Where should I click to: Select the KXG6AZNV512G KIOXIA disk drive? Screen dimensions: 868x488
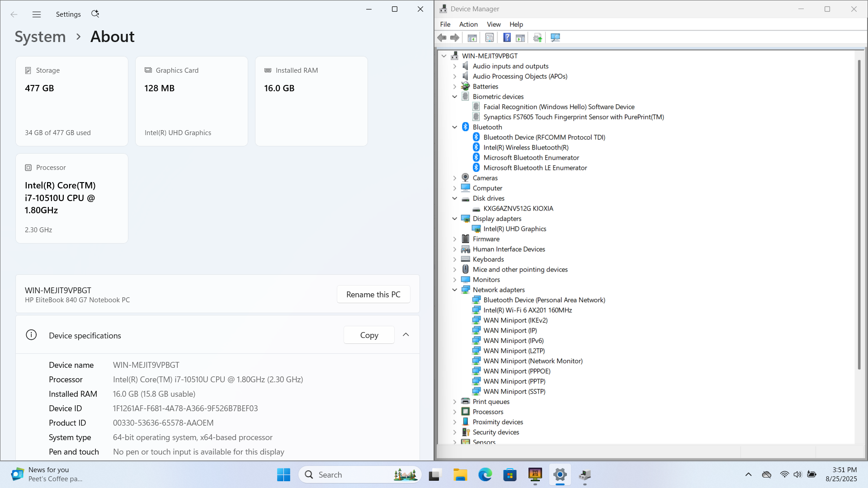519,209
